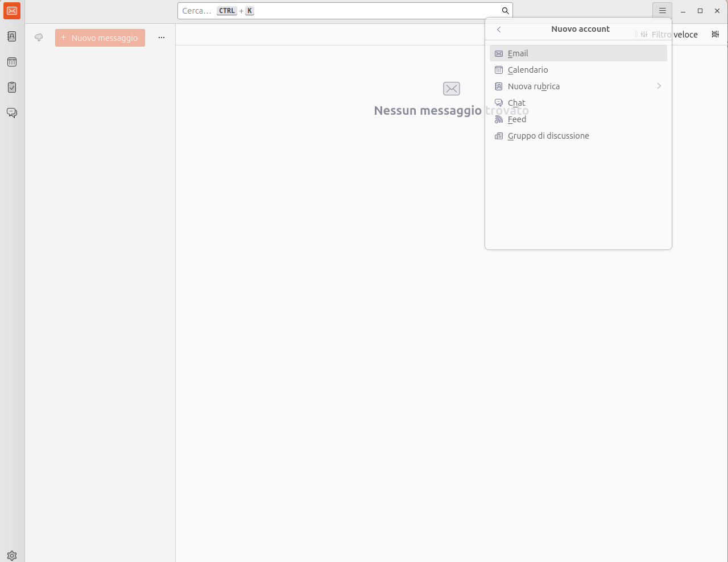Open message list display options icon
The width and height of the screenshot is (728, 562).
pyautogui.click(x=715, y=35)
